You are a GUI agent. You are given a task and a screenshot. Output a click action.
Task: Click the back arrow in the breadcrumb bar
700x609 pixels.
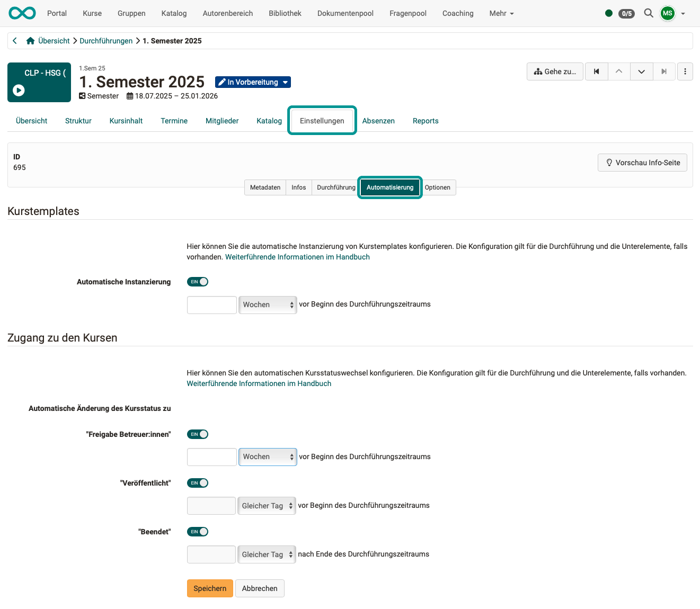pyautogui.click(x=14, y=40)
